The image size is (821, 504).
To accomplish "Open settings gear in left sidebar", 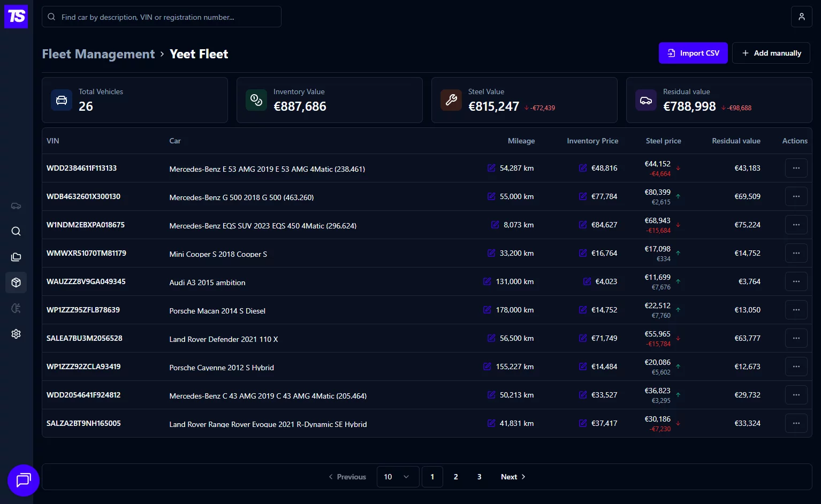I will (16, 334).
